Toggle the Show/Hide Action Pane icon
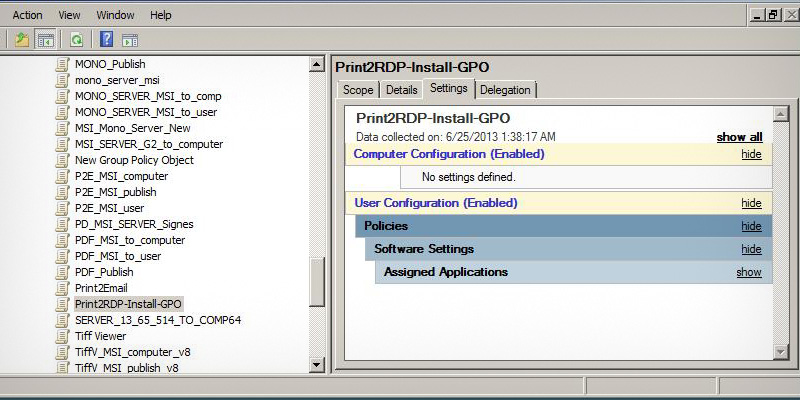The height and width of the screenshot is (400, 800). [129, 40]
